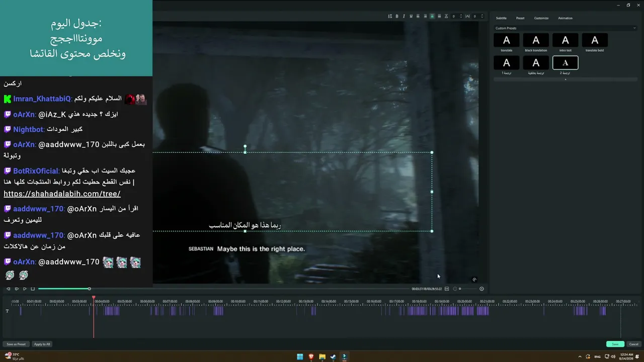Adjust the timeline zoom slider
This screenshot has height=362, width=644.
coord(460,289)
